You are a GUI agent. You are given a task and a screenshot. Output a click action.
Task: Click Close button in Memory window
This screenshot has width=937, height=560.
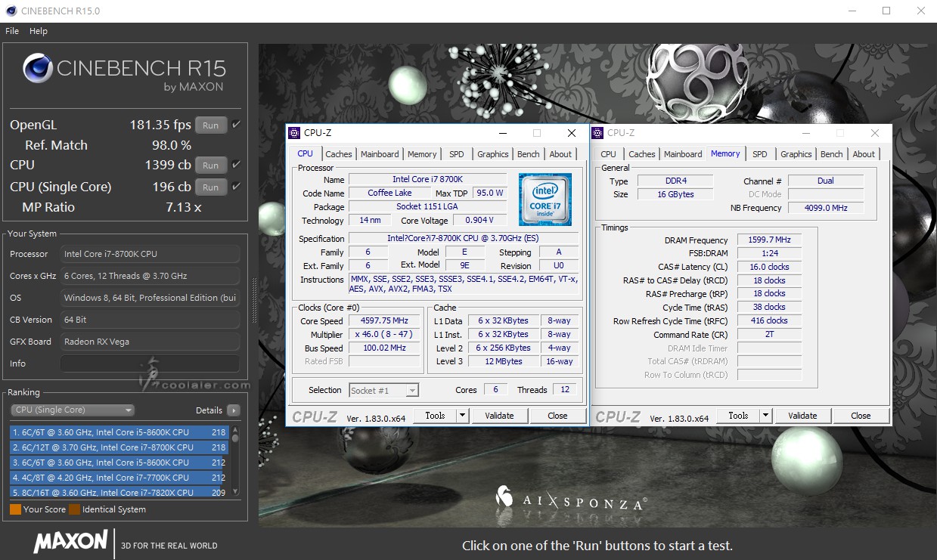click(861, 416)
